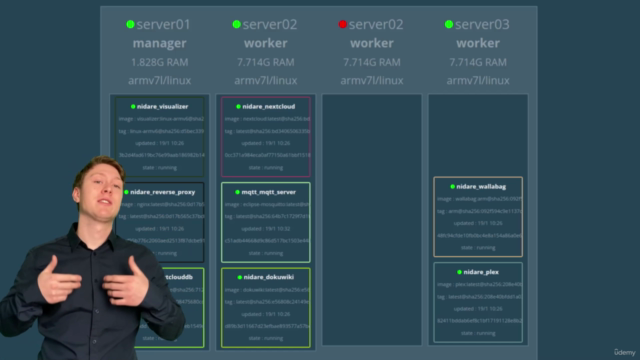640x360 pixels.
Task: Click state running in nidare_nextcloud card
Action: (266, 168)
